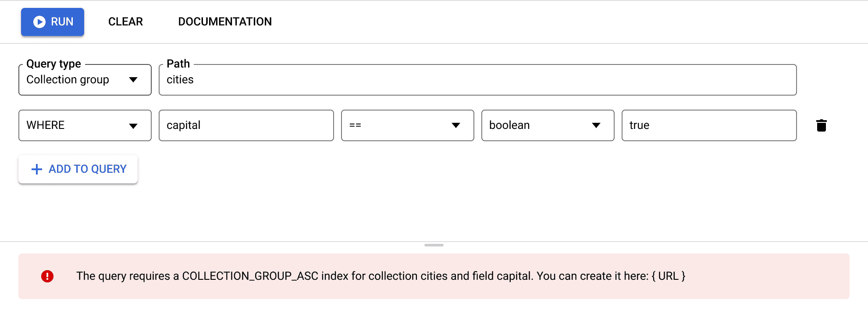Click into the Path field containing cities

point(477,80)
